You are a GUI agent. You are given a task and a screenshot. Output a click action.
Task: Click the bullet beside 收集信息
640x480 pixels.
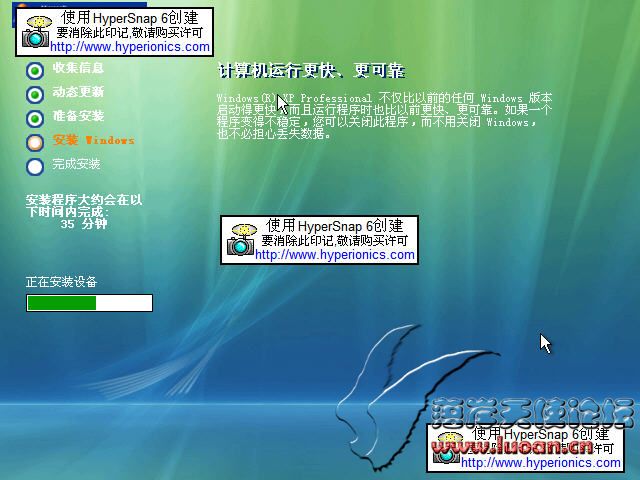point(35,71)
